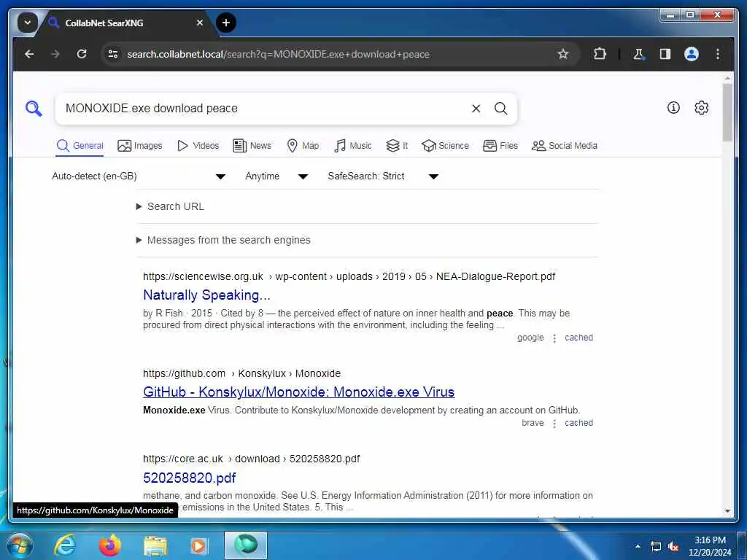Go back with browser back arrow
Viewport: 747px width, 560px height.
pos(29,54)
